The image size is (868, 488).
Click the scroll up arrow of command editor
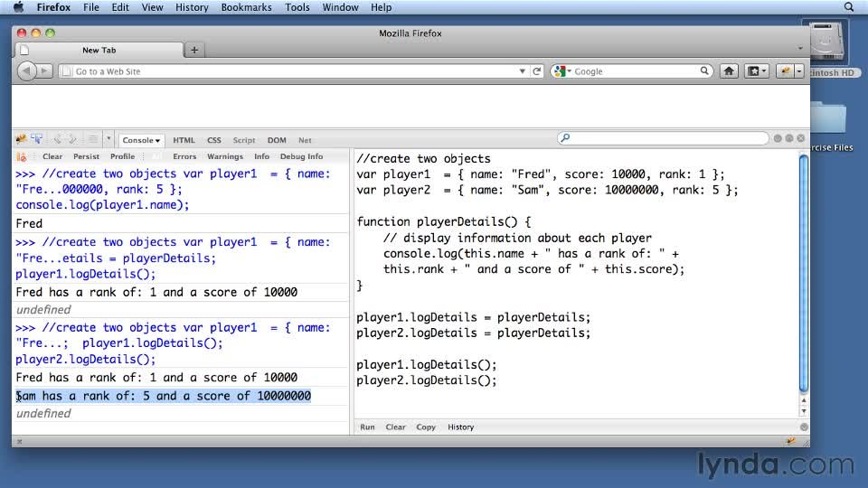pyautogui.click(x=804, y=399)
